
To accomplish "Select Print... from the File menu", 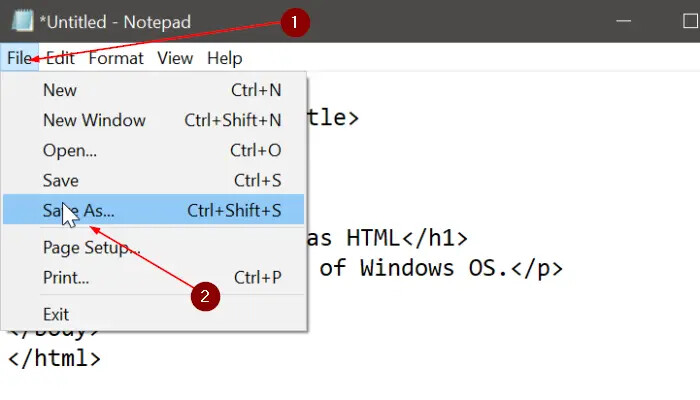I will (154, 277).
